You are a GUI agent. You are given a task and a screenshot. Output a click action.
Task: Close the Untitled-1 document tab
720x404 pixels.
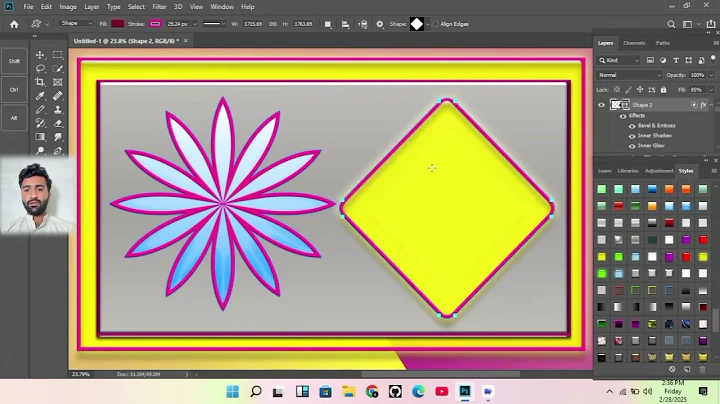click(x=186, y=40)
